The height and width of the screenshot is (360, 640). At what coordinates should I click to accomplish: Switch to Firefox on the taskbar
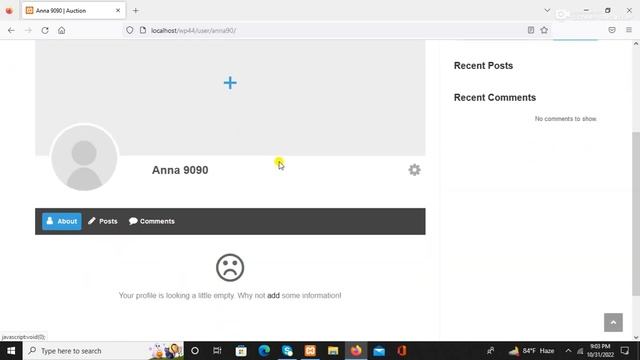click(356, 351)
